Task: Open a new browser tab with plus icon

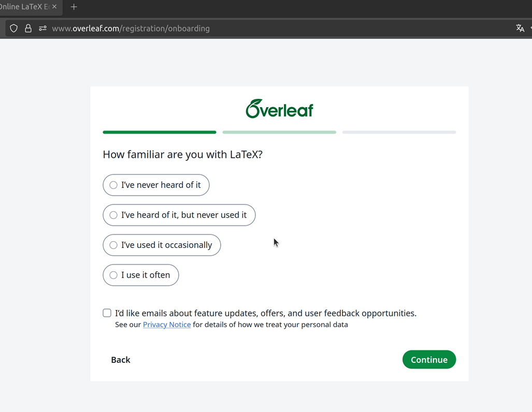Action: point(74,7)
